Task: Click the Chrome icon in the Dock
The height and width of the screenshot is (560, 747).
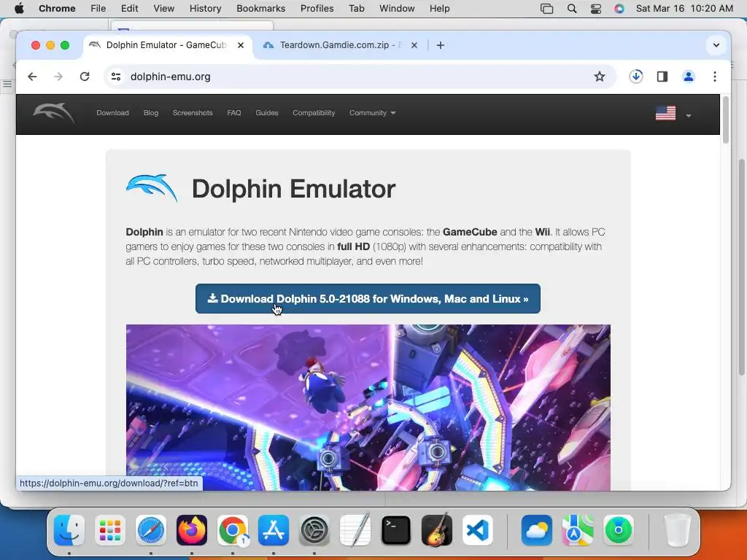Action: (x=233, y=530)
